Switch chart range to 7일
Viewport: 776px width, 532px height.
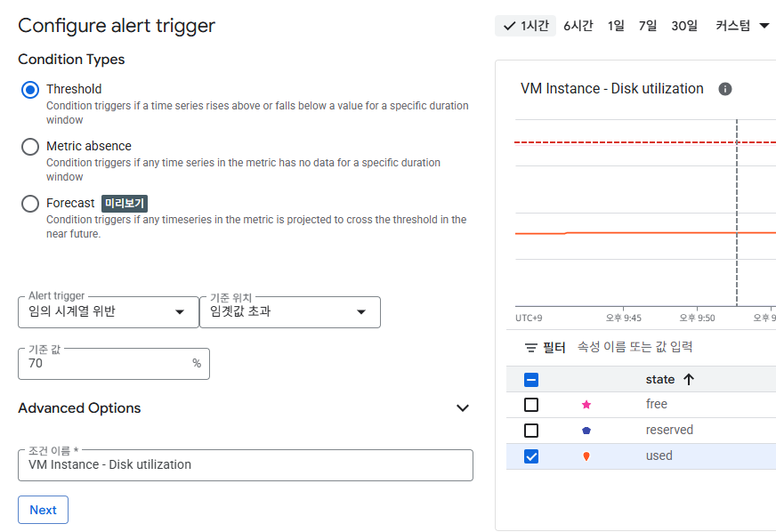pyautogui.click(x=647, y=26)
